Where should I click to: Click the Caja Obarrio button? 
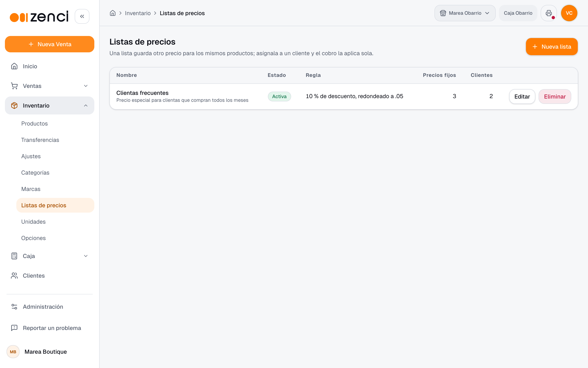point(518,13)
